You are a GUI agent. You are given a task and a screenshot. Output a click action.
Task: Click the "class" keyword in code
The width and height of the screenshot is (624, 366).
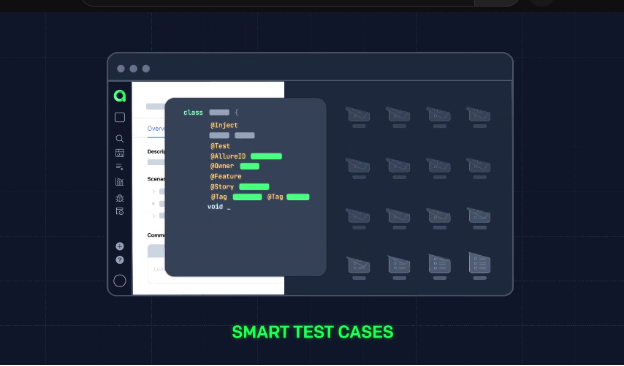coord(193,113)
